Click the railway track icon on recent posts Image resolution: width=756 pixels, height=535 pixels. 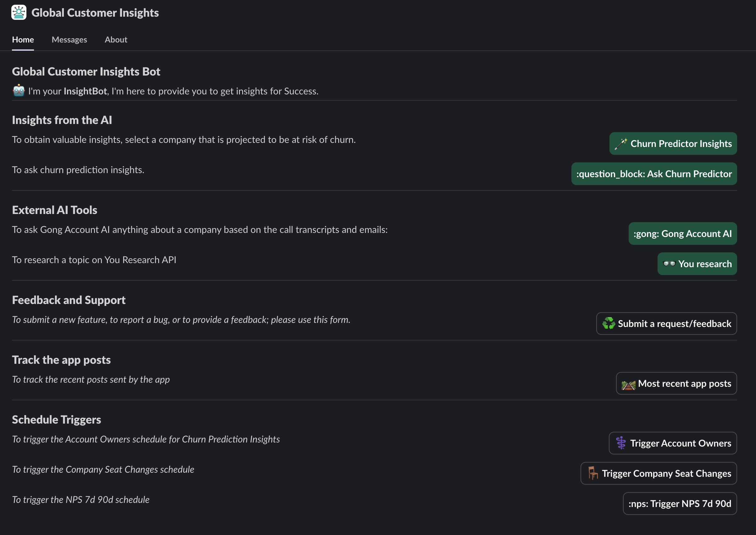pyautogui.click(x=628, y=384)
